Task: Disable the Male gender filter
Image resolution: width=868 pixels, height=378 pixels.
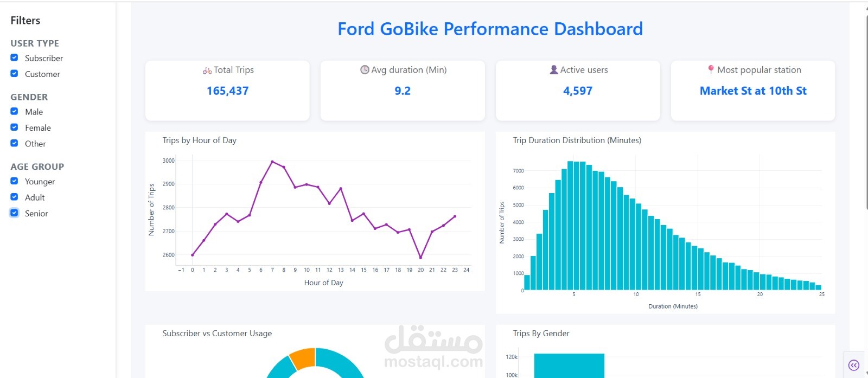Action: click(14, 111)
